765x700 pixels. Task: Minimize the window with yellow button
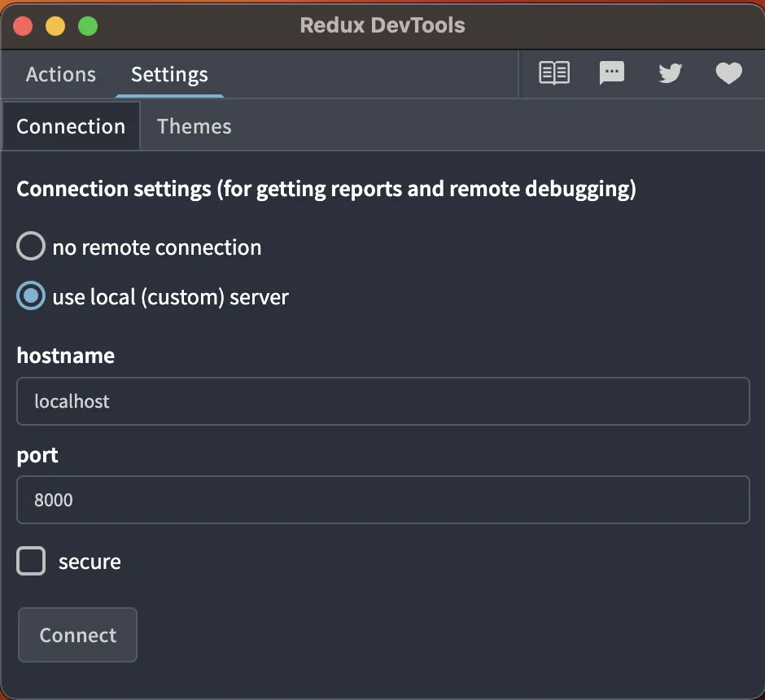[x=55, y=25]
